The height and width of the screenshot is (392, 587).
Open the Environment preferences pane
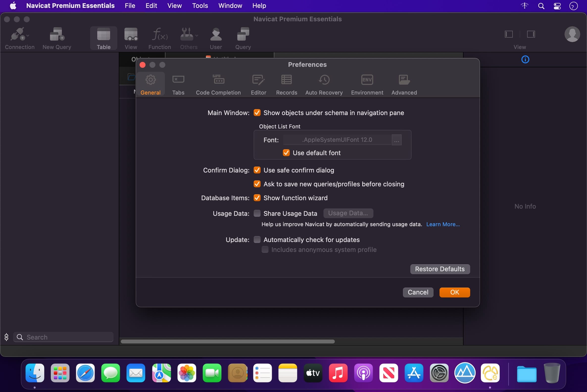pyautogui.click(x=367, y=85)
